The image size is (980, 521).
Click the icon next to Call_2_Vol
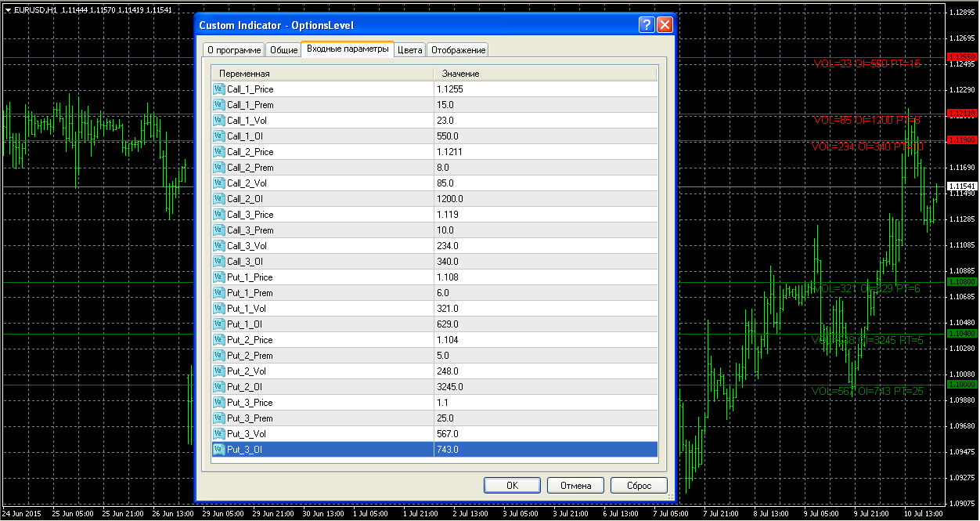[218, 183]
